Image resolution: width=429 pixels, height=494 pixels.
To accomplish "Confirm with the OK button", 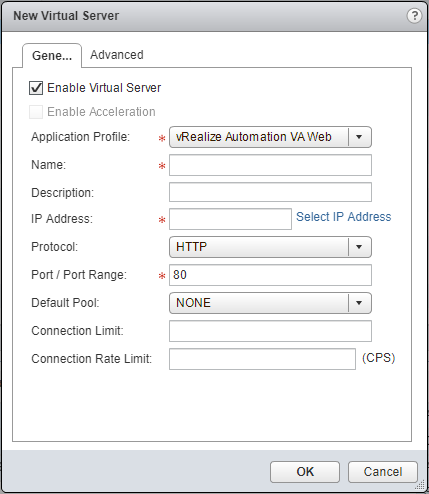I will click(305, 472).
